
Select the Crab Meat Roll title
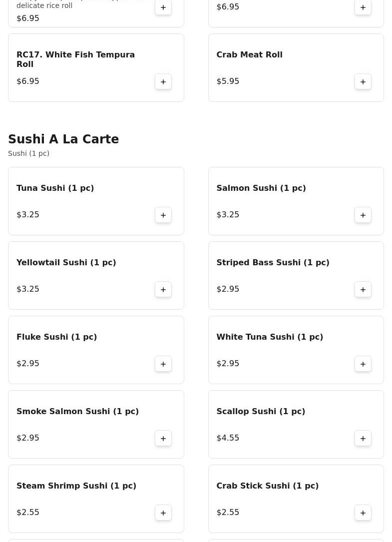[249, 54]
